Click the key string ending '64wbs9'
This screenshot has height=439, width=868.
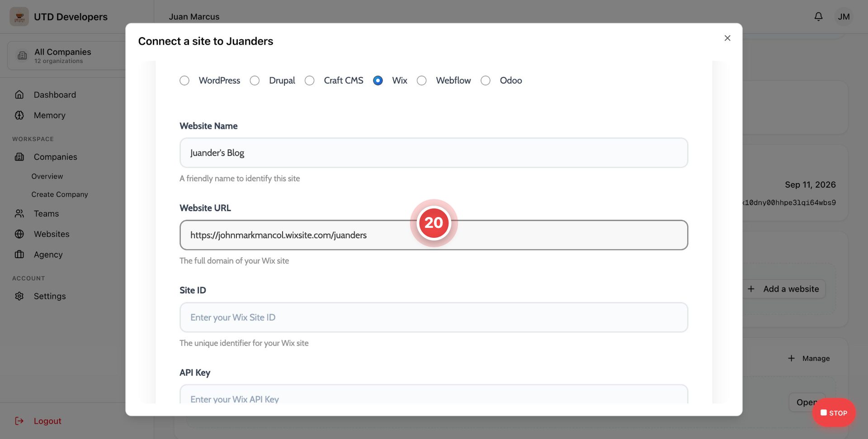click(x=789, y=203)
